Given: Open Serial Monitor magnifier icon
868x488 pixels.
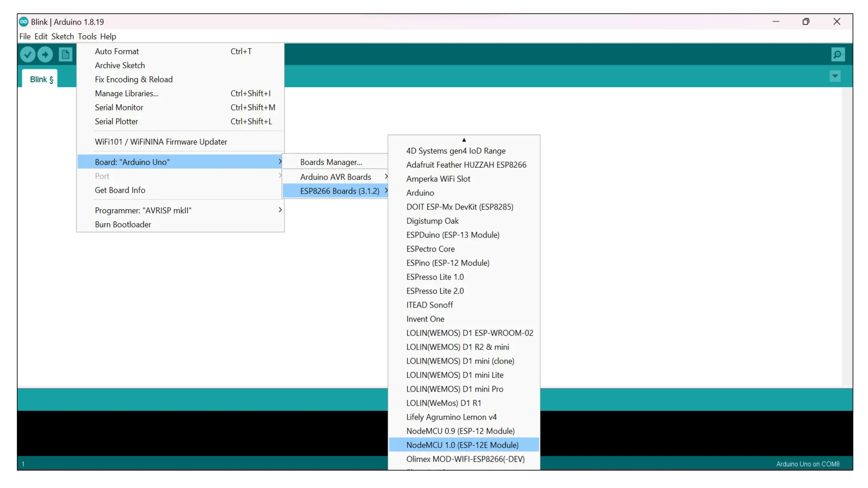Looking at the screenshot, I should tap(837, 54).
